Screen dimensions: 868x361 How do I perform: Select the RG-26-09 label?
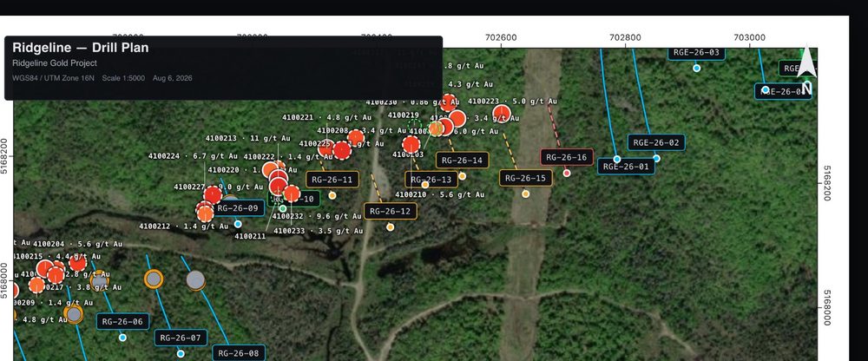(x=238, y=208)
